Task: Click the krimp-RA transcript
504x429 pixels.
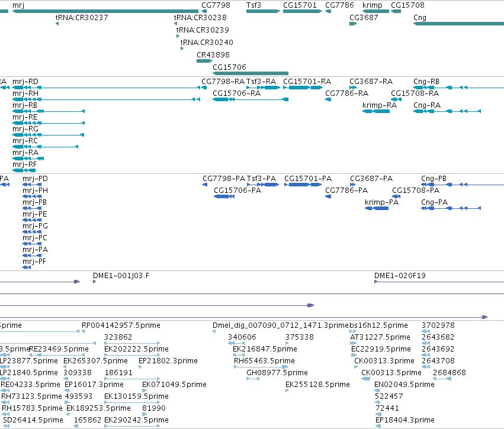Action: point(376,111)
